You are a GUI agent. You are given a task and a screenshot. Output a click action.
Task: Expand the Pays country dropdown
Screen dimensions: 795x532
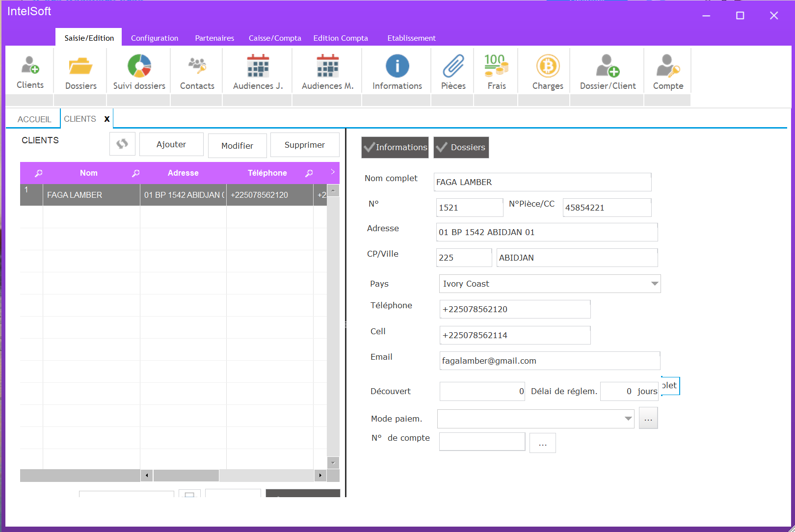pyautogui.click(x=654, y=284)
